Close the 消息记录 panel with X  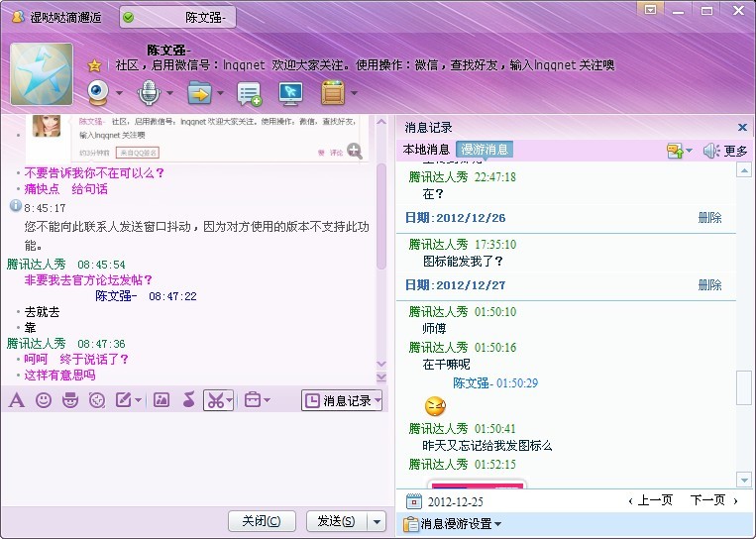coord(742,127)
